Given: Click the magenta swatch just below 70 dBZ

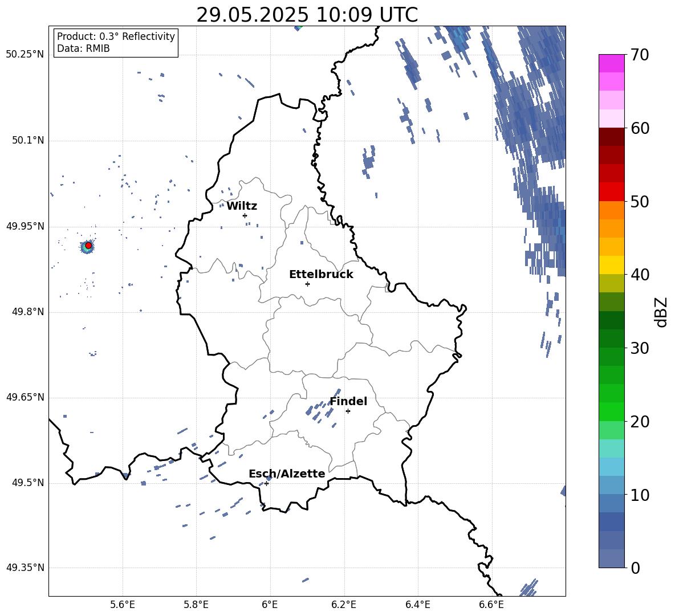Looking at the screenshot, I should (x=612, y=63).
